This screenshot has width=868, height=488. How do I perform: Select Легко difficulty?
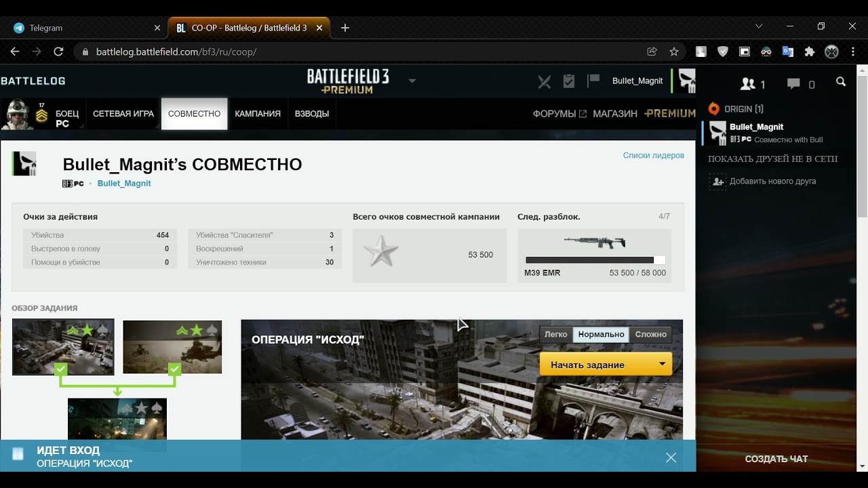(x=556, y=334)
